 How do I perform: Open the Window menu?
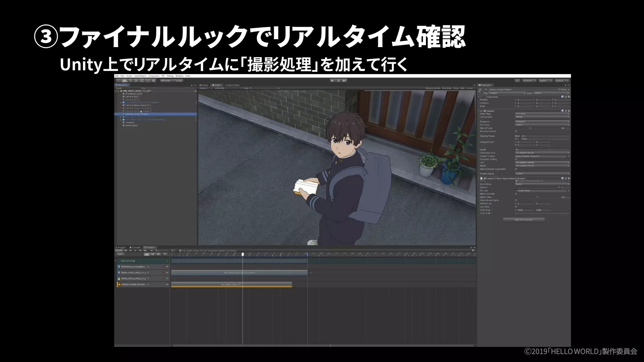pyautogui.click(x=179, y=76)
